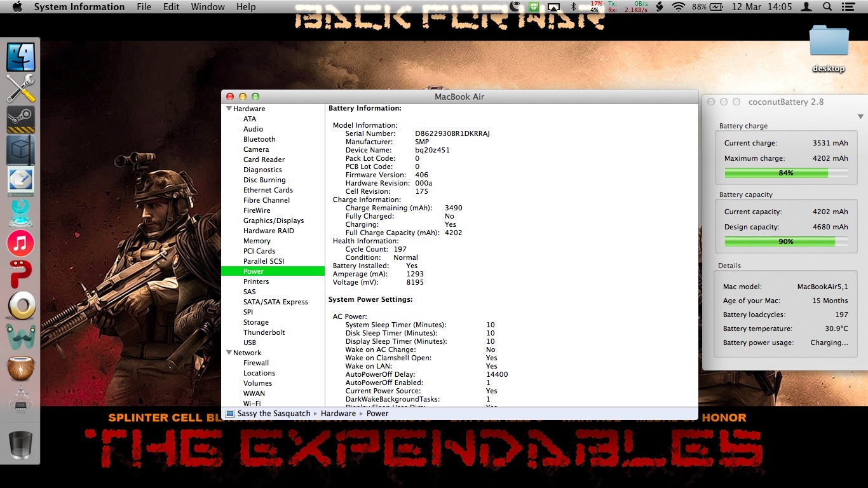Open the File menu
The image size is (868, 488).
[144, 7]
